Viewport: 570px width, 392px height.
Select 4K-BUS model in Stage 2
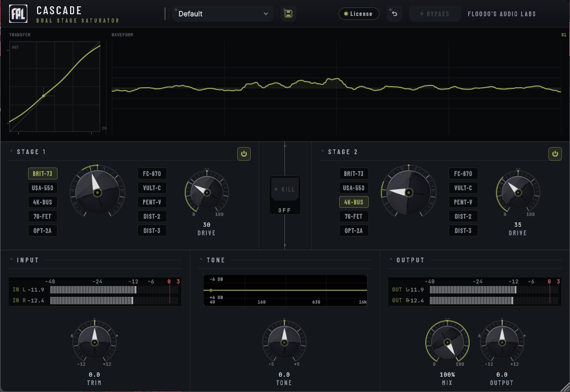coord(354,202)
